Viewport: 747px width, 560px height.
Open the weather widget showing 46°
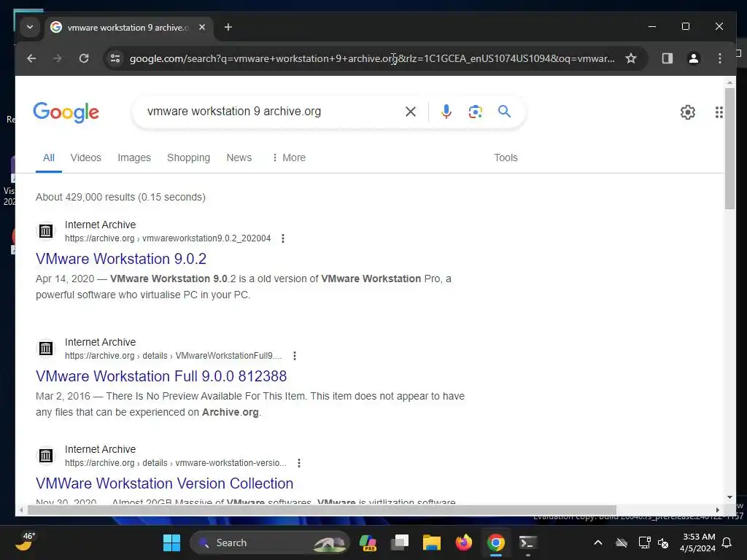point(25,542)
